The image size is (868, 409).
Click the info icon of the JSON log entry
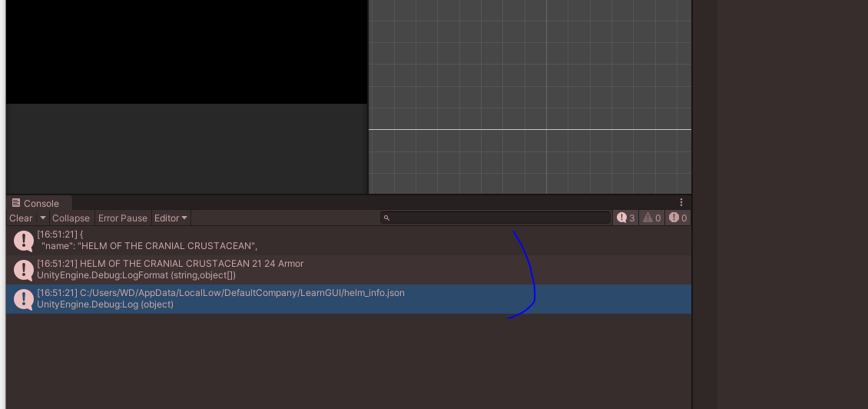(x=24, y=241)
